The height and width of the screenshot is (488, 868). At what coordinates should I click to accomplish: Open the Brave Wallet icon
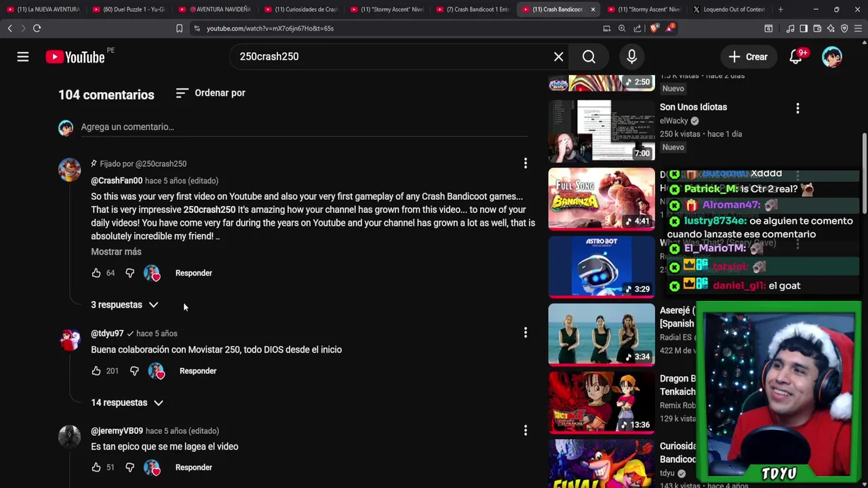tap(817, 28)
